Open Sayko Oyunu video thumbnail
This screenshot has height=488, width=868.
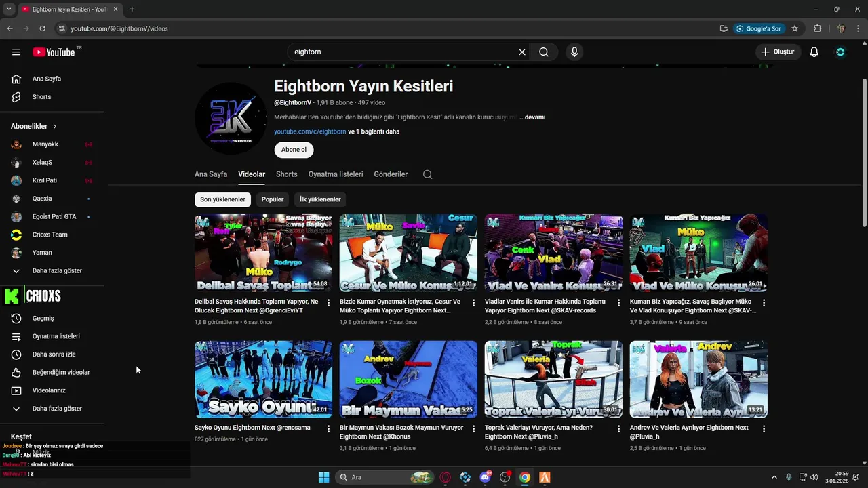pos(263,379)
